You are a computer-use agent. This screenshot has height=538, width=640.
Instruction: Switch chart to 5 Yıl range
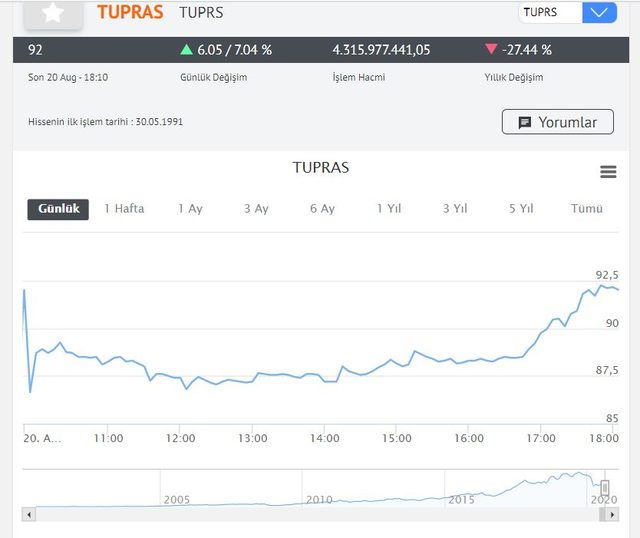click(x=521, y=209)
